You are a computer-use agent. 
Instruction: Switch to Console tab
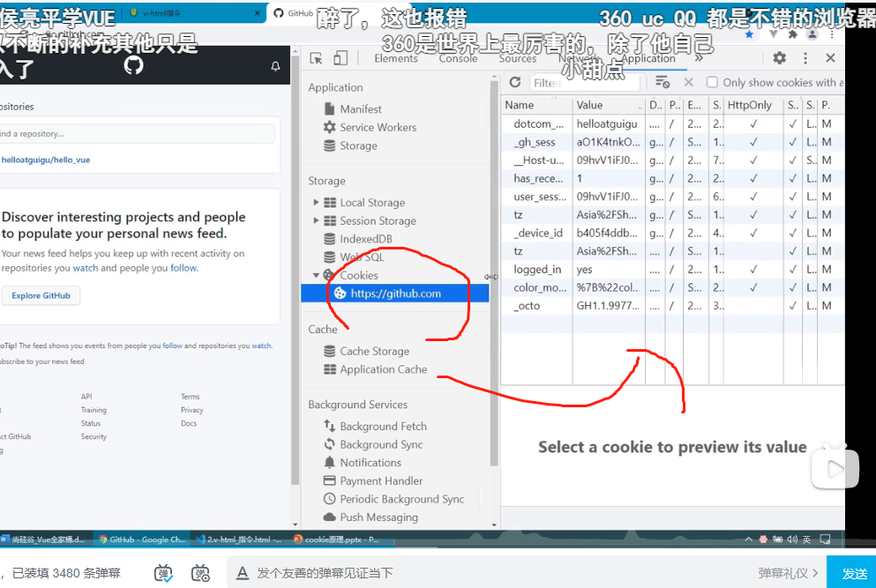458,58
